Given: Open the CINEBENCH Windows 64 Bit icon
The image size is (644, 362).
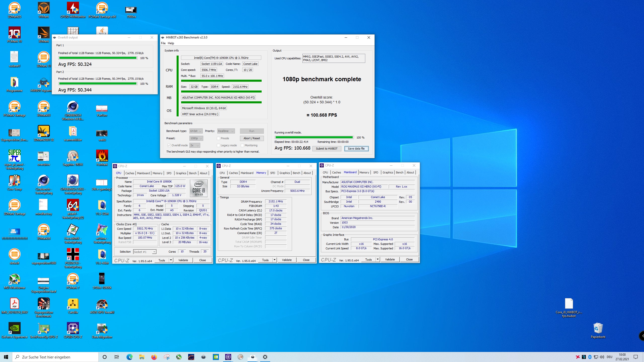Looking at the screenshot, I should click(x=73, y=111).
